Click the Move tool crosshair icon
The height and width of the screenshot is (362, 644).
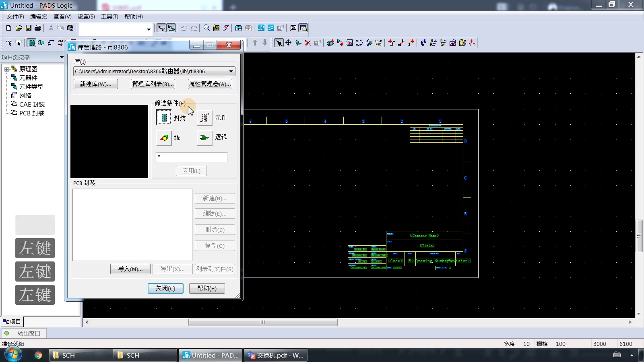tap(289, 43)
